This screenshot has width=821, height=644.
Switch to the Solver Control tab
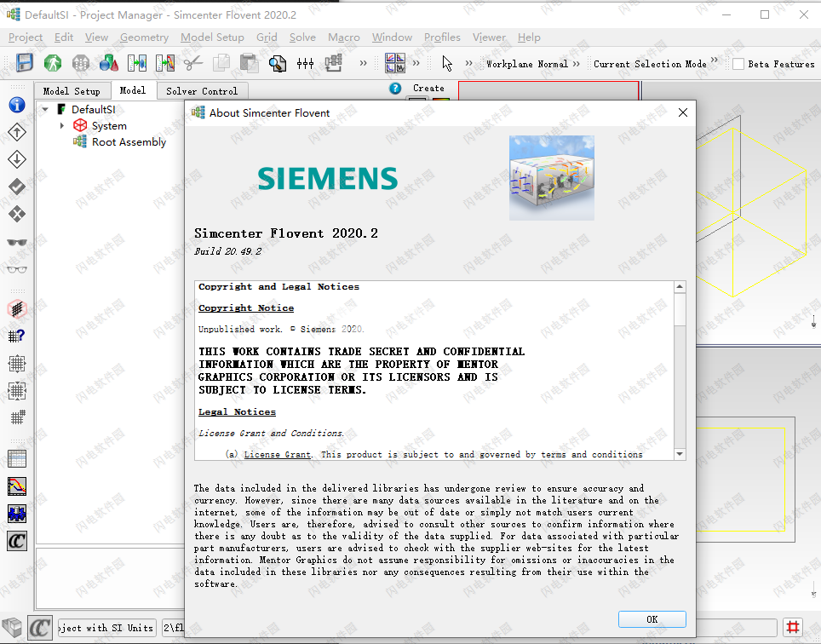(x=202, y=91)
